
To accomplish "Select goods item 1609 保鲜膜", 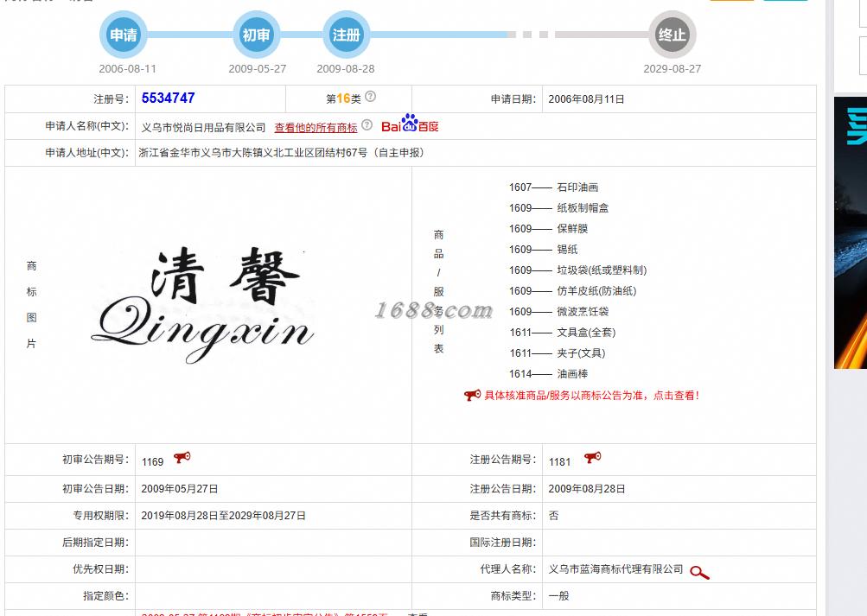I will [549, 229].
